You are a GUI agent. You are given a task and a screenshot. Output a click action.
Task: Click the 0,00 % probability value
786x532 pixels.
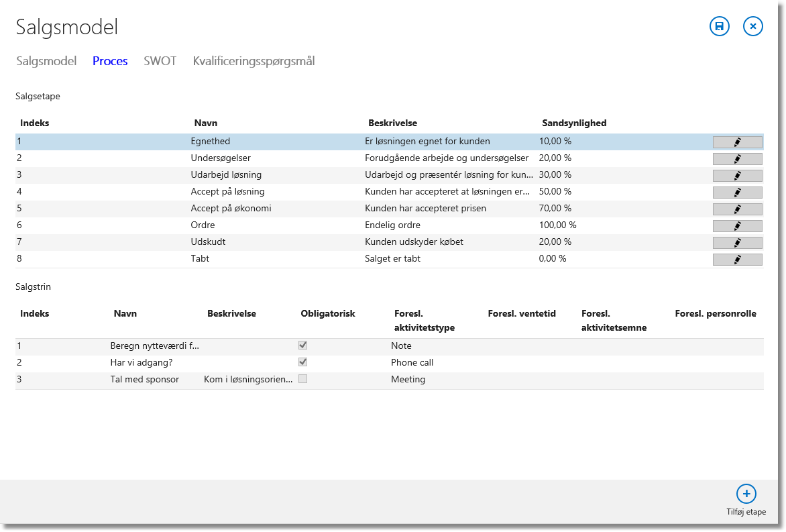click(553, 259)
